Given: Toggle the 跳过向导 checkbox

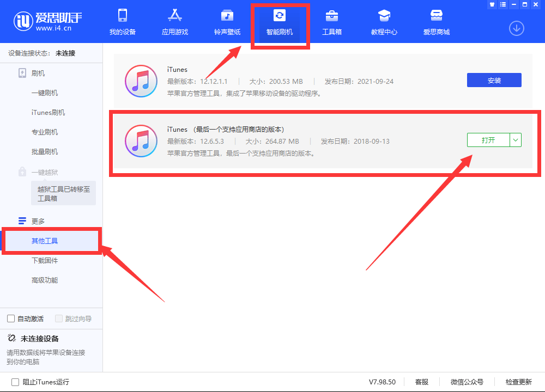Looking at the screenshot, I should [59, 318].
